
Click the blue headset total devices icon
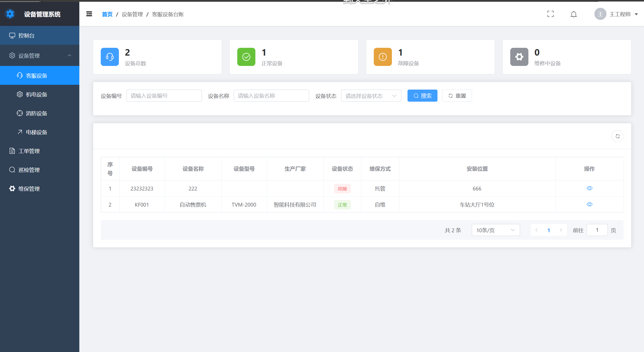click(110, 57)
